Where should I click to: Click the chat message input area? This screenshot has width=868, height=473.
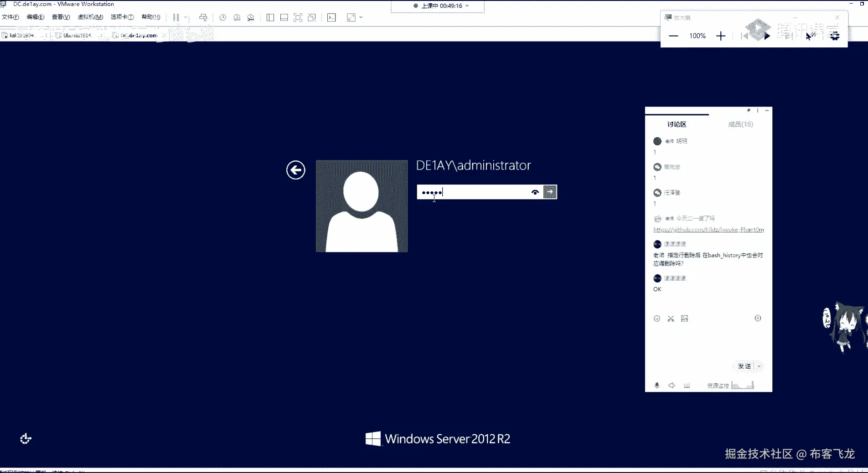pyautogui.click(x=708, y=342)
